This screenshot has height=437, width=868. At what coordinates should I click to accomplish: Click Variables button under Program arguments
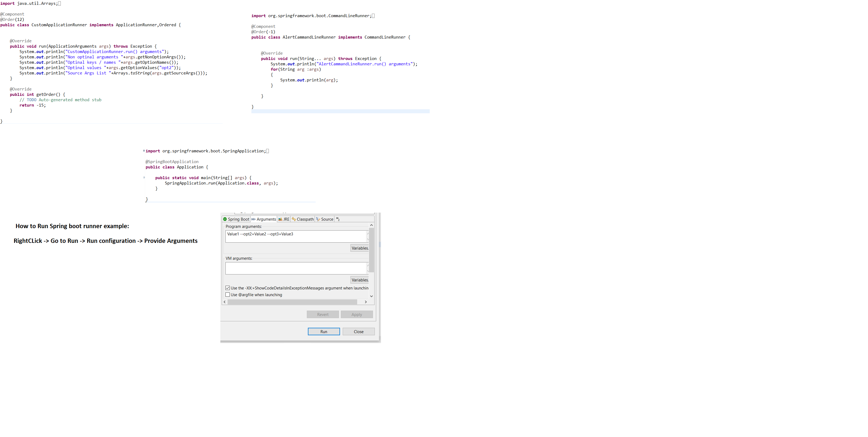[x=360, y=248]
